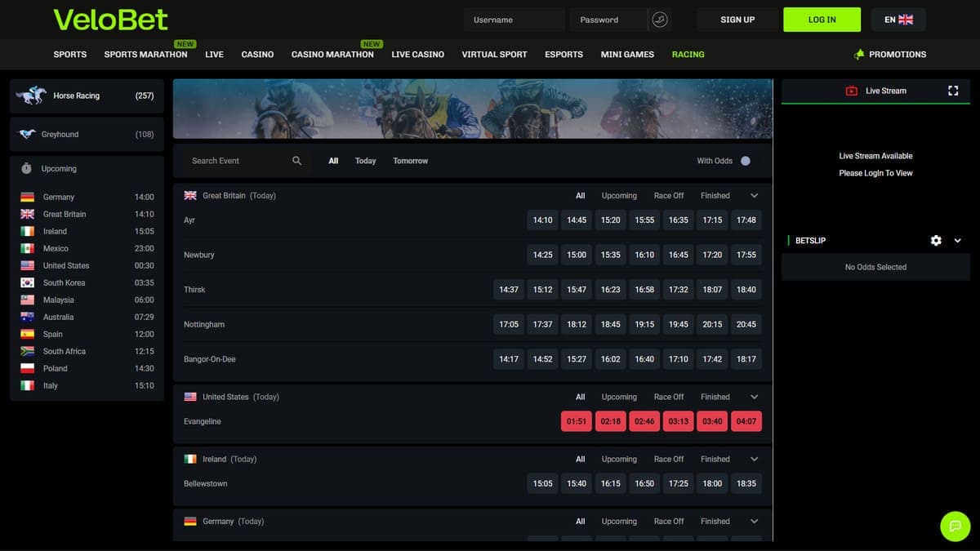The height and width of the screenshot is (551, 980).
Task: Click the horse racing banner image
Action: [472, 109]
